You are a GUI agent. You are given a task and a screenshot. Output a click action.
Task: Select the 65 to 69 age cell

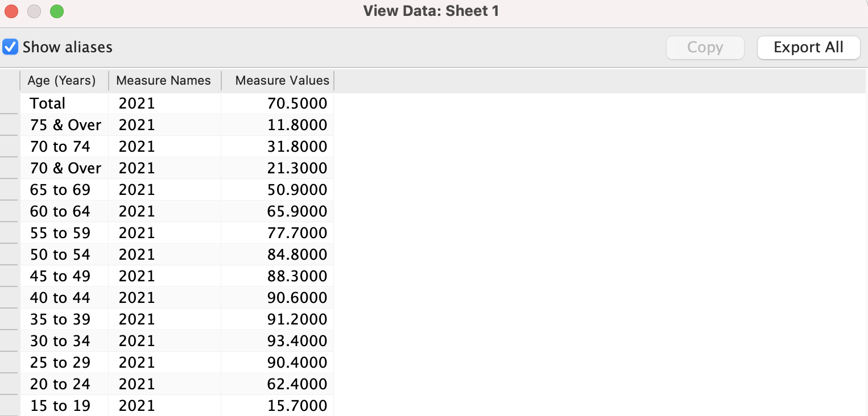click(60, 190)
